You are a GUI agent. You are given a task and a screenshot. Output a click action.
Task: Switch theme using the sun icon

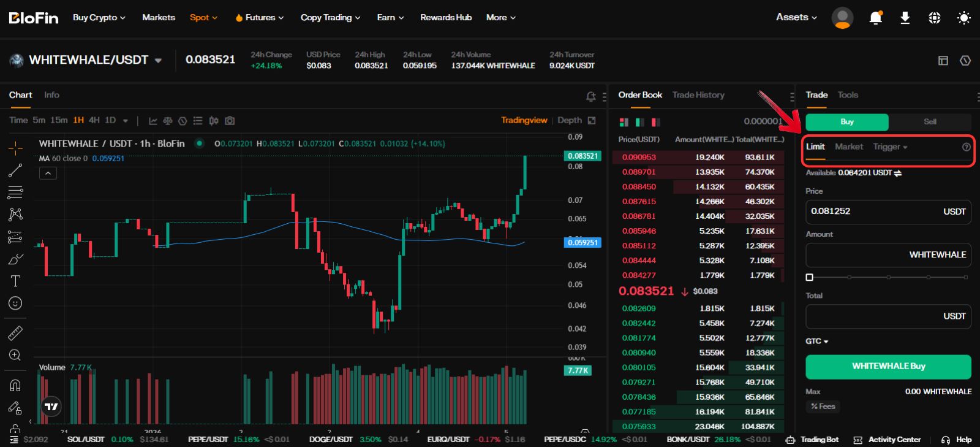[x=963, y=18]
